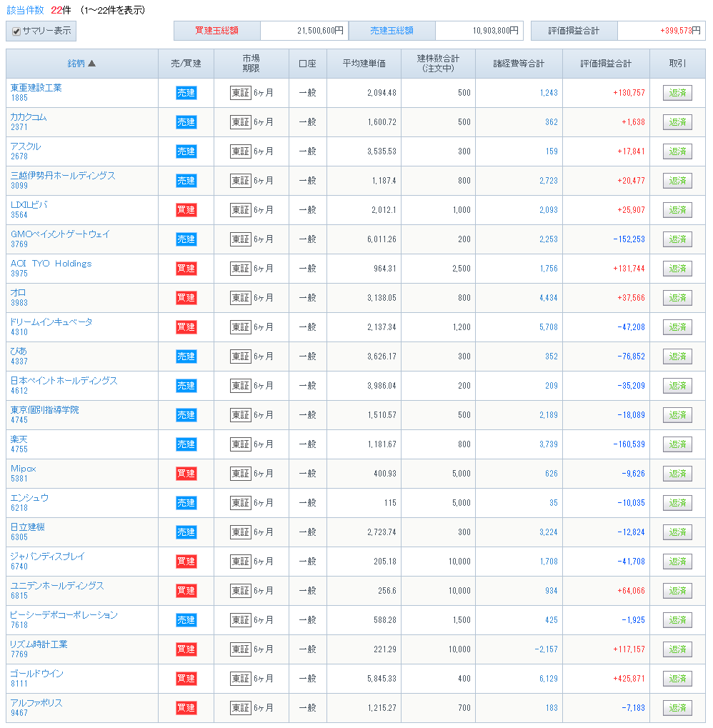Click 返済 button for 日本ペイントホールディングス
The image size is (713, 728).
677,385
